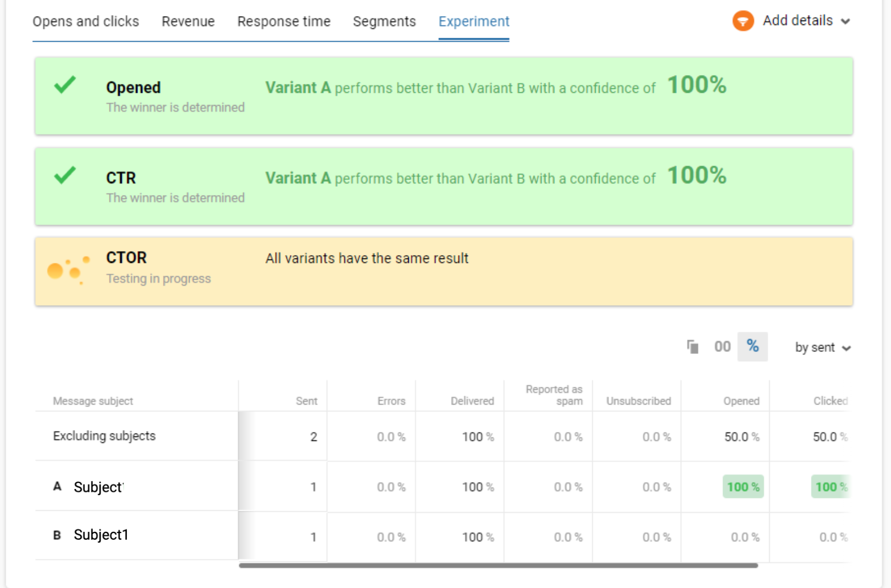Image resolution: width=891 pixels, height=588 pixels.
Task: Click the Excluding subjects row
Action: [442, 436]
